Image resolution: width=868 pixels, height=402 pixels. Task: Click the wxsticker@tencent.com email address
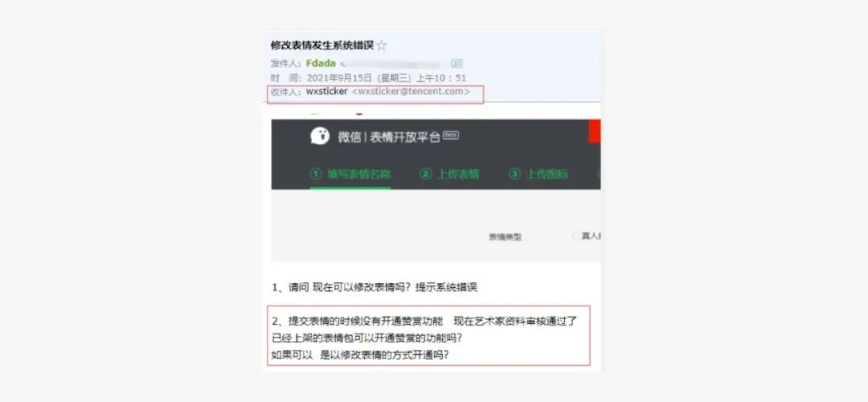[411, 92]
